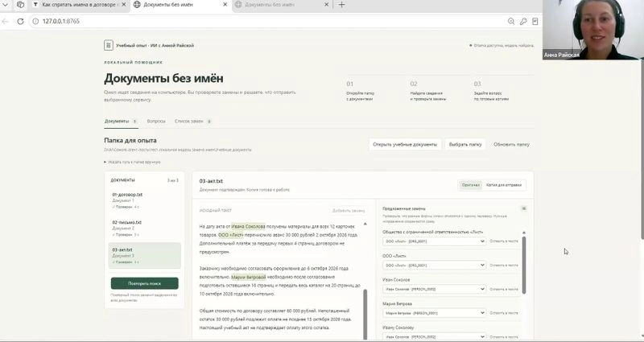644x342 pixels.
Task: Click 'Оставить в тексте' beside the 'ООО «Лист»' dropdown
Action: [504, 266]
